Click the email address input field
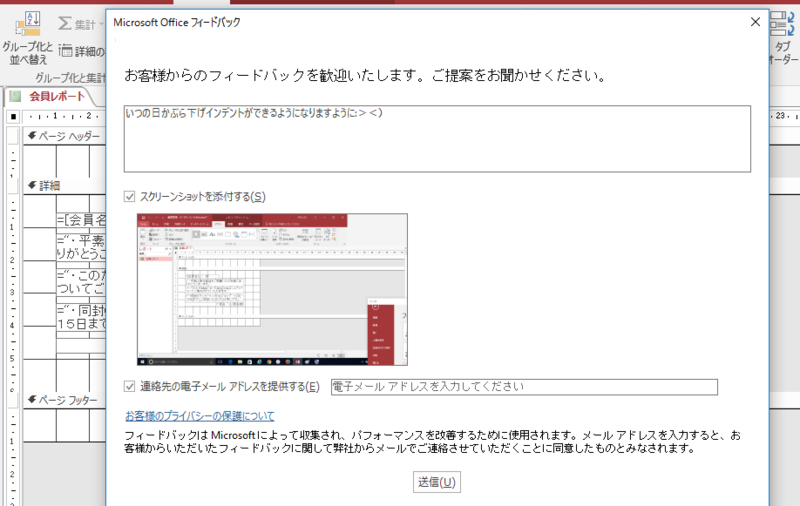The height and width of the screenshot is (506, 800). tap(524, 387)
